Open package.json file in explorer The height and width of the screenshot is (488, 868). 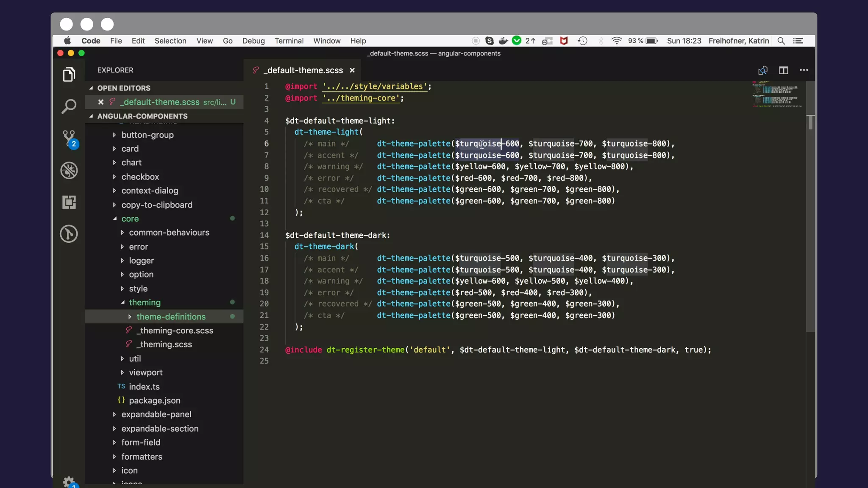tap(154, 401)
